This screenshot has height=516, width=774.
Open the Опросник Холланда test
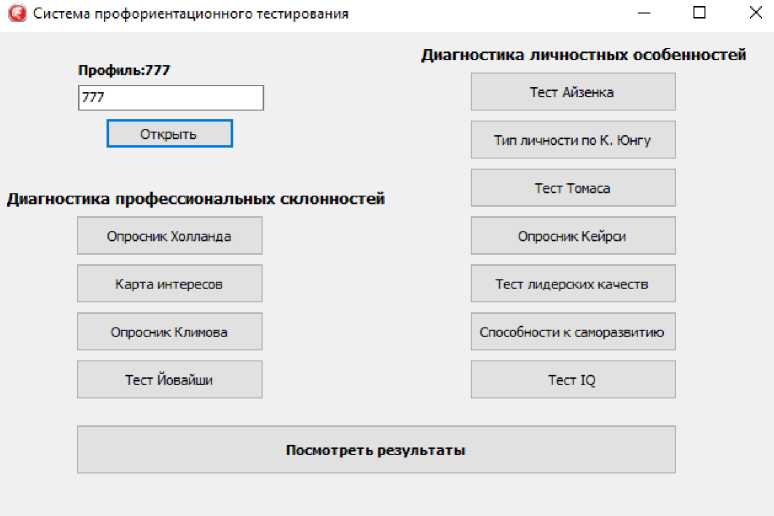(170, 236)
